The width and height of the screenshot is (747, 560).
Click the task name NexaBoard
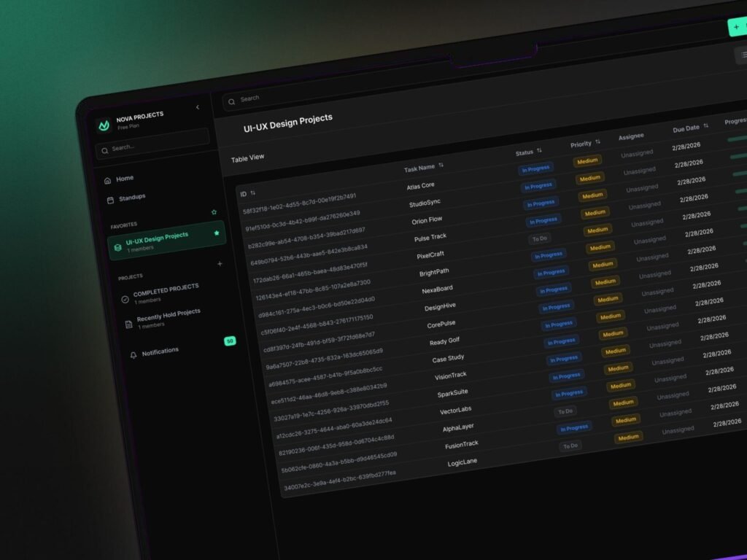(x=438, y=289)
